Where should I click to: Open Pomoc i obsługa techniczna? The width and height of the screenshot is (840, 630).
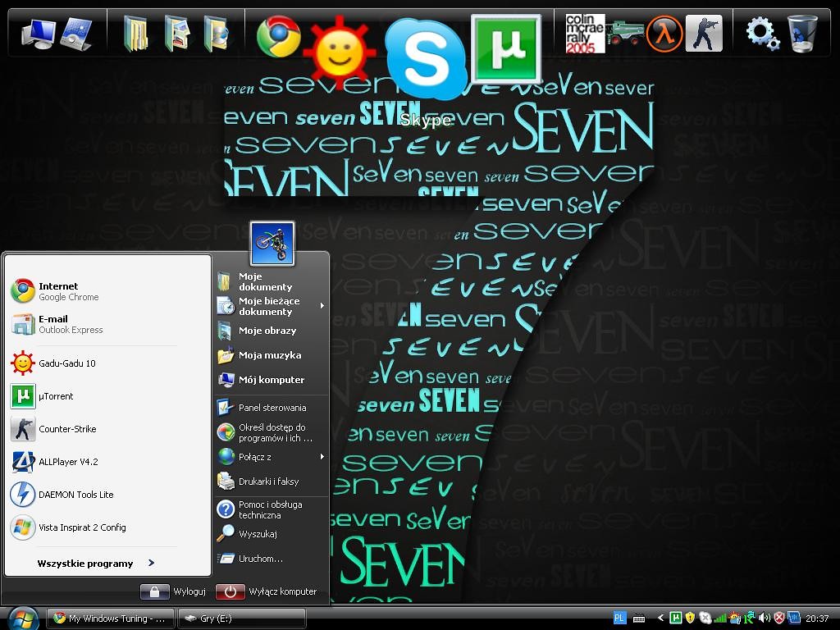pyautogui.click(x=271, y=509)
